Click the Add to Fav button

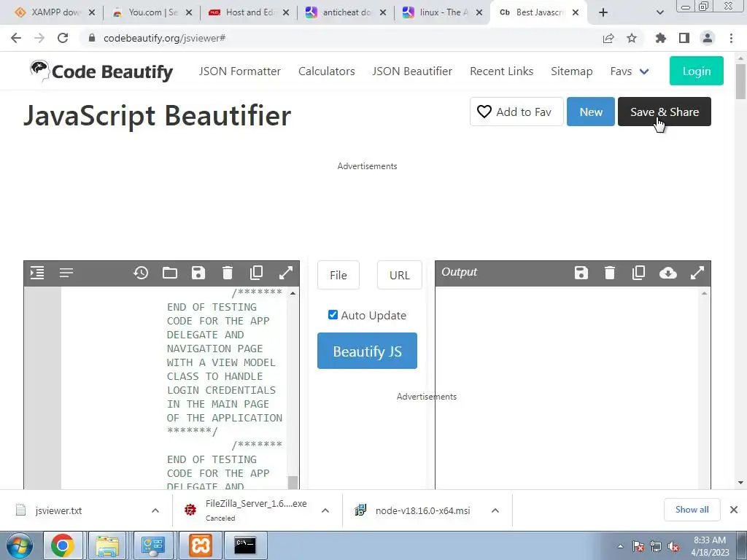(x=516, y=112)
